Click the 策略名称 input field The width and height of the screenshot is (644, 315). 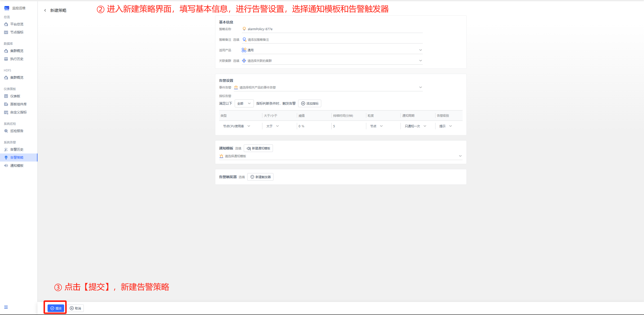332,29
